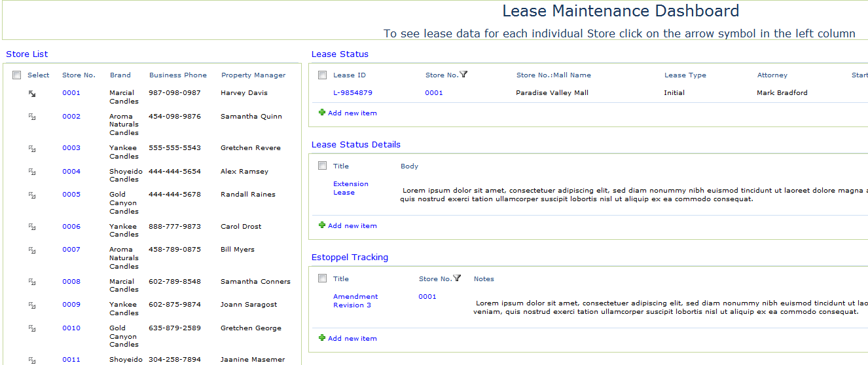Add new item in Lease Status Details
The width and height of the screenshot is (868, 365).
[352, 226]
